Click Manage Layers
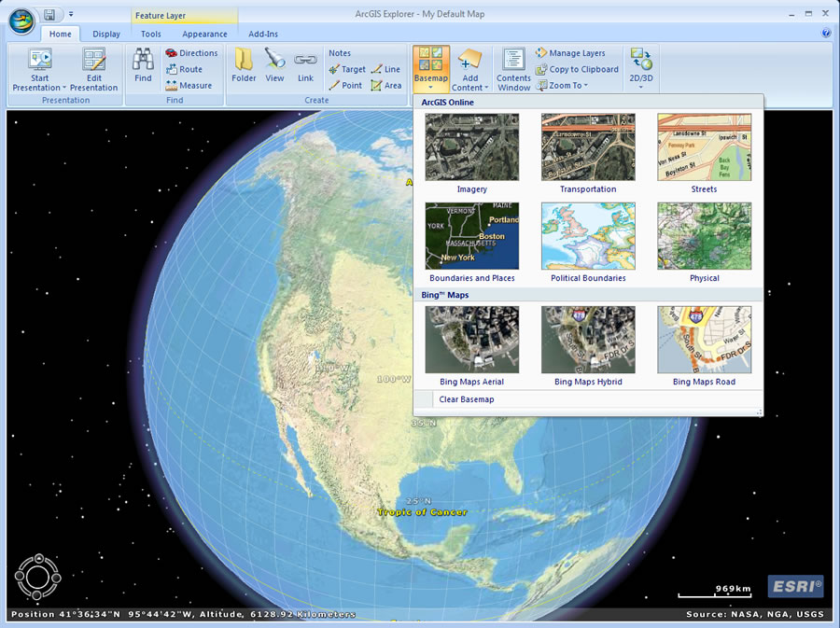The image size is (840, 628). click(570, 53)
